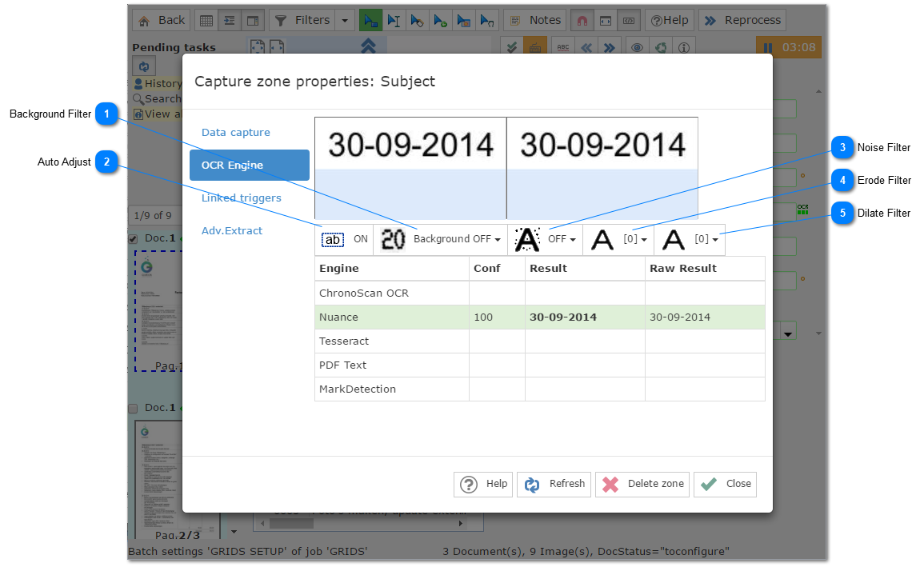Check the second Doc.1 checkbox
This screenshot has width=924, height=567.
tap(133, 409)
